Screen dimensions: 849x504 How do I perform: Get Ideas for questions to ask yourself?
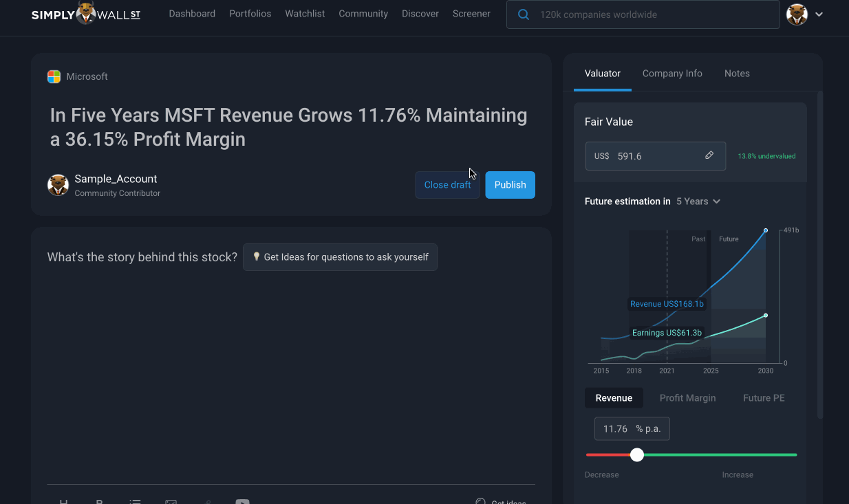pos(340,257)
